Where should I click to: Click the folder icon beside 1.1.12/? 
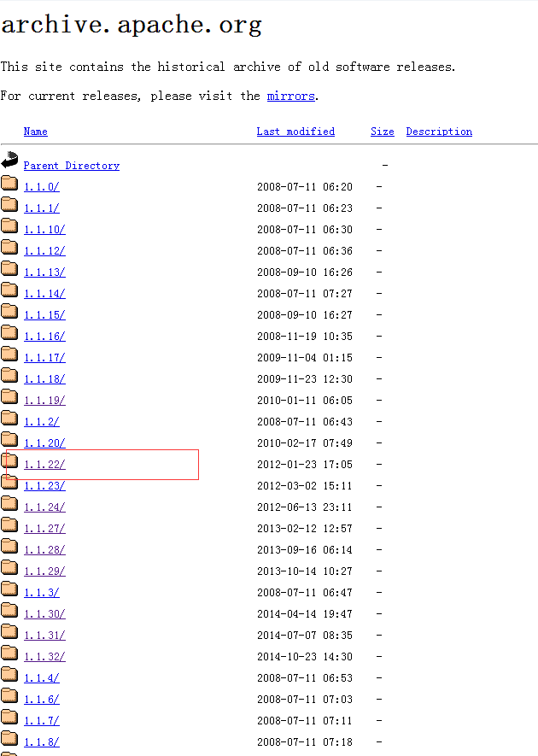click(x=9, y=248)
